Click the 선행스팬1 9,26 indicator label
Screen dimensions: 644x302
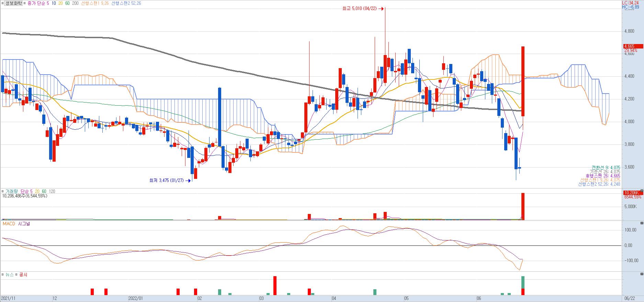tap(95, 3)
